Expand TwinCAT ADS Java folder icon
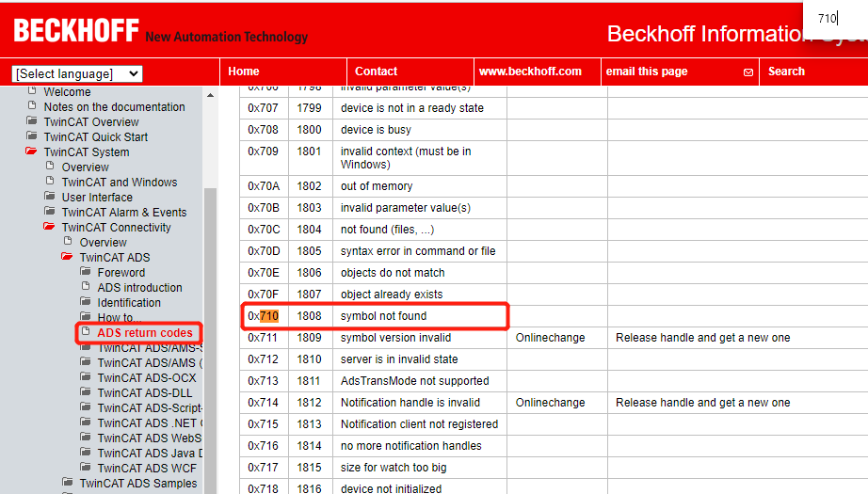868x494 pixels. (86, 452)
